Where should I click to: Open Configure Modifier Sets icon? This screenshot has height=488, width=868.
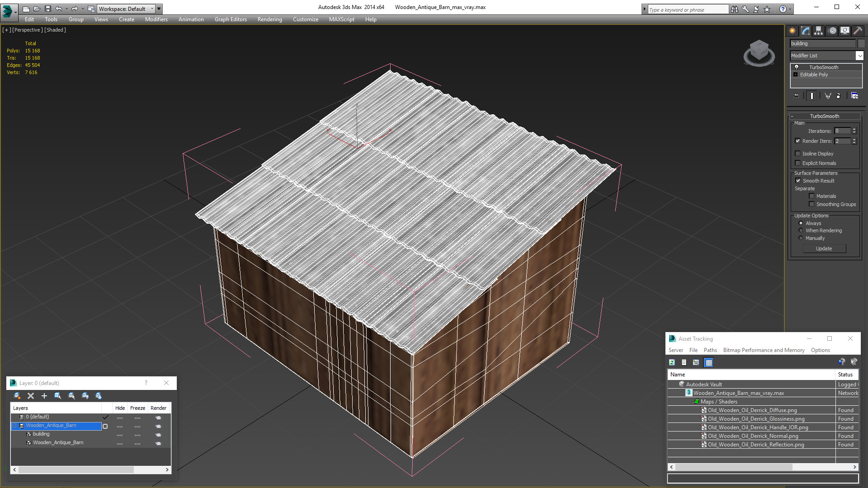tap(854, 96)
